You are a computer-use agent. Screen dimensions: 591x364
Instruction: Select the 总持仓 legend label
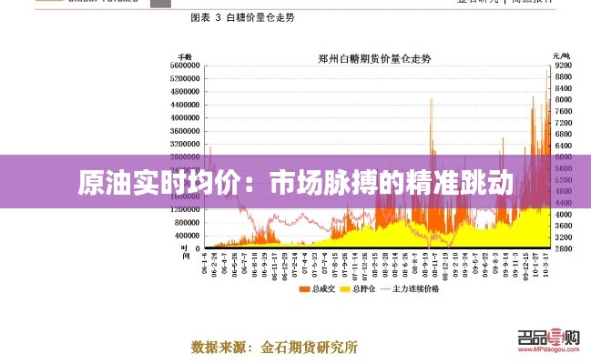pyautogui.click(x=363, y=289)
